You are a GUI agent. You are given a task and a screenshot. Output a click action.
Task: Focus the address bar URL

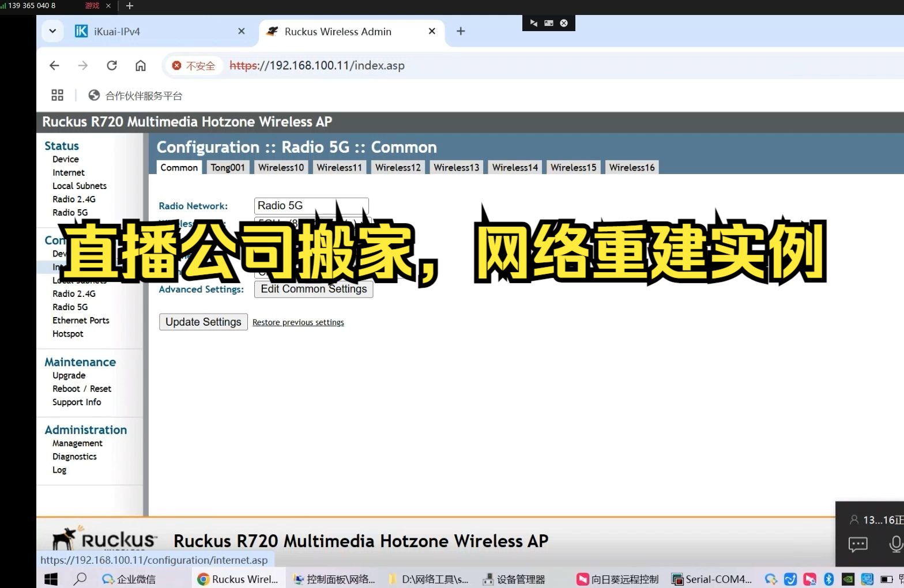pyautogui.click(x=317, y=65)
